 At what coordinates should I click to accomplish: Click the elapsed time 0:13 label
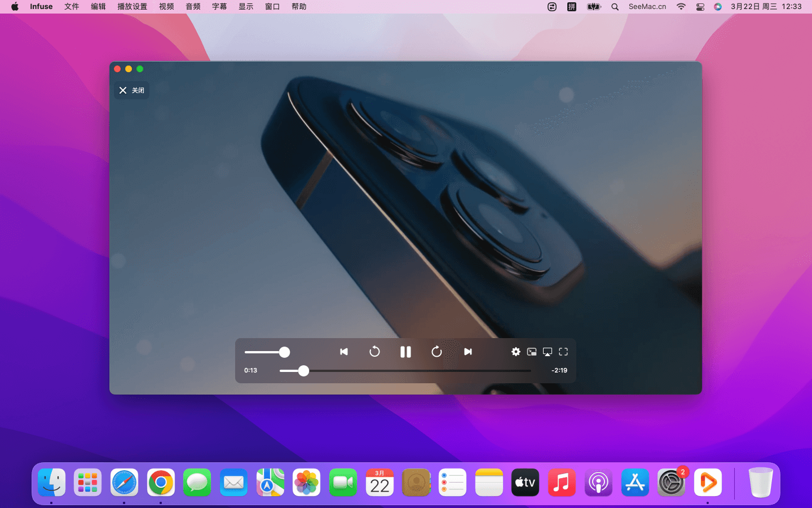(251, 370)
